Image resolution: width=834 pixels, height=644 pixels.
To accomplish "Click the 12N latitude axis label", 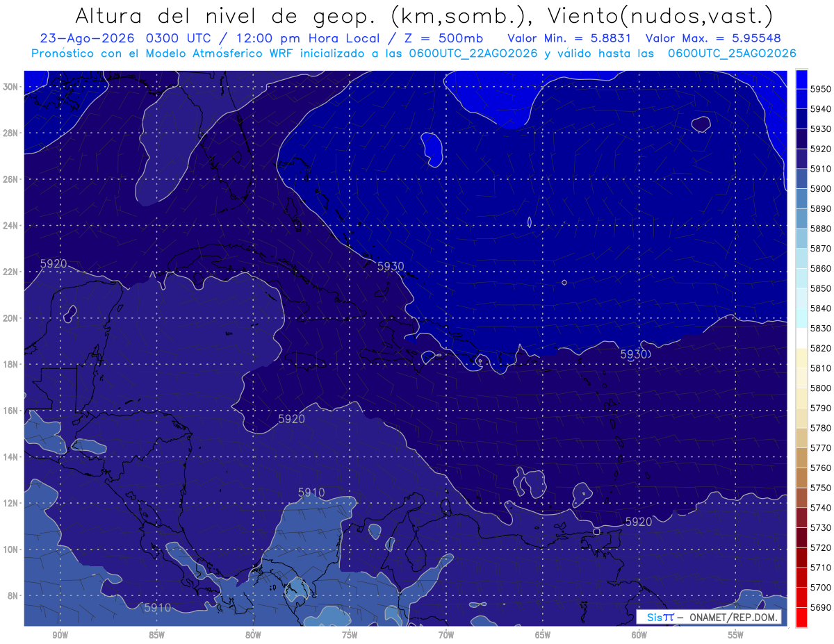I will tap(10, 503).
